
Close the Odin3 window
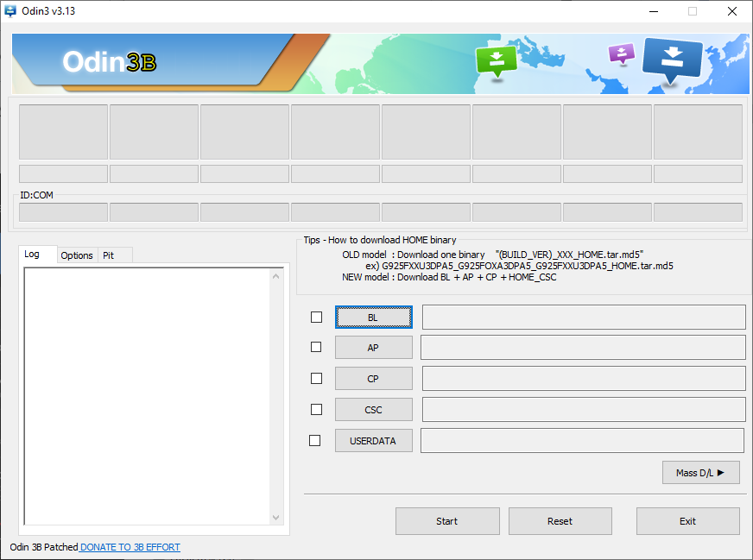(732, 11)
